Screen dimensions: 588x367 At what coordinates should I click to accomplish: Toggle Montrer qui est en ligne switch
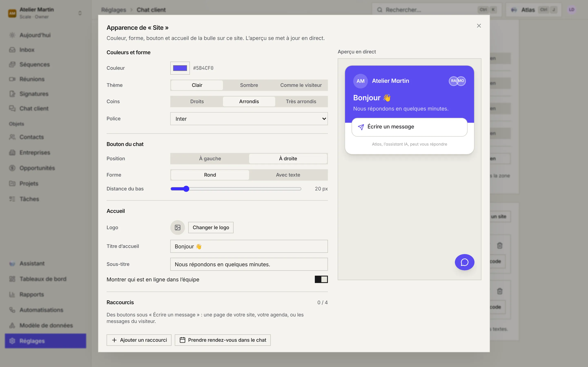pos(321,279)
